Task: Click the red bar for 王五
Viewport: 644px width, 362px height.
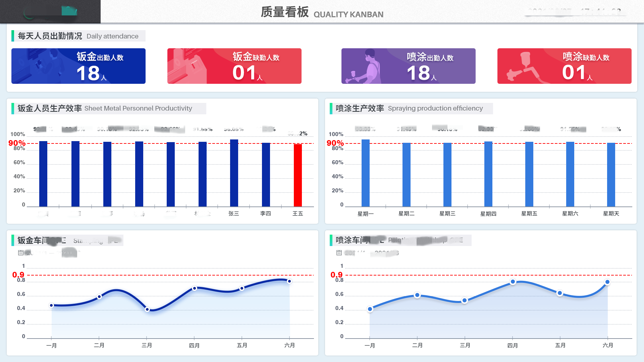Action: (x=298, y=175)
